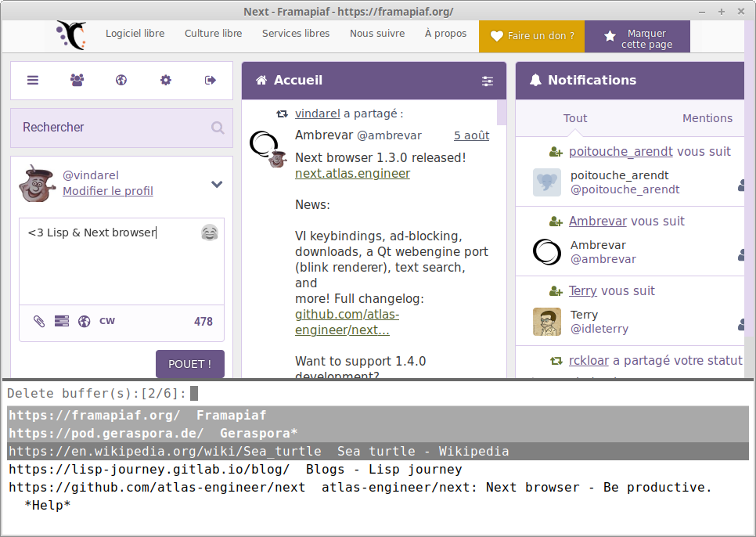756x537 pixels.
Task: Click Ambrevar's circle avatar in Notifications
Action: 547,252
